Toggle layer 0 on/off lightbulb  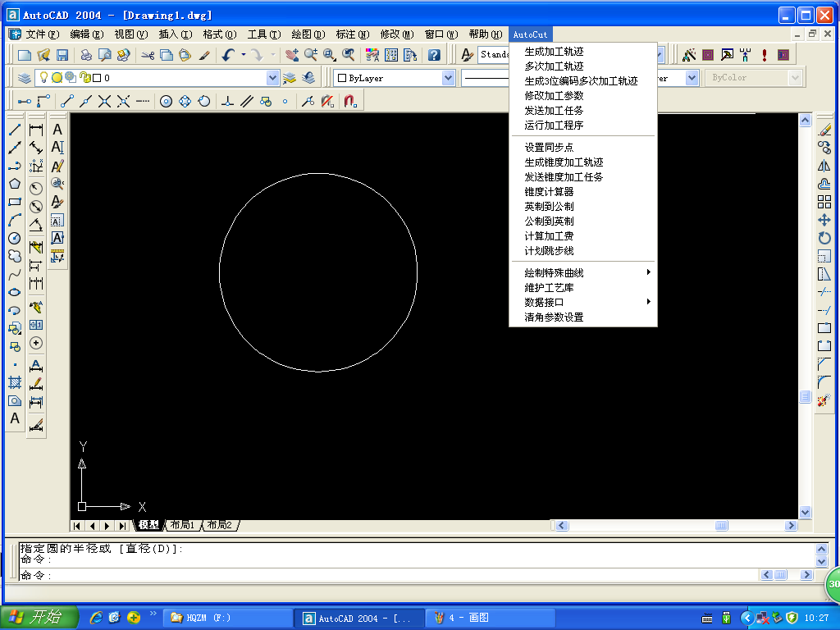45,78
